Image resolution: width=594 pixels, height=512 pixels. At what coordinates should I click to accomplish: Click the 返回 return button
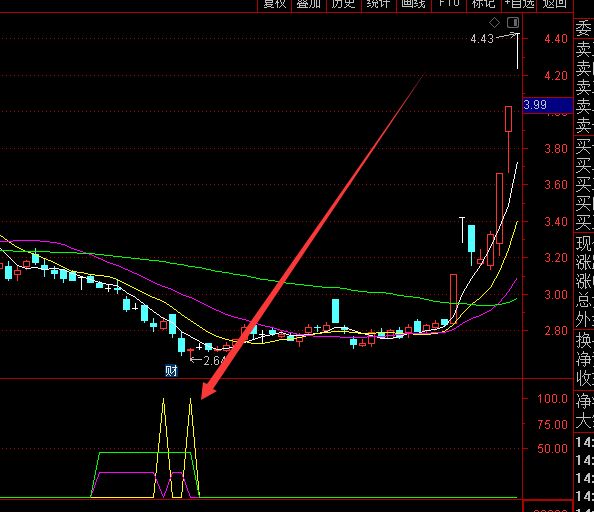point(555,4)
